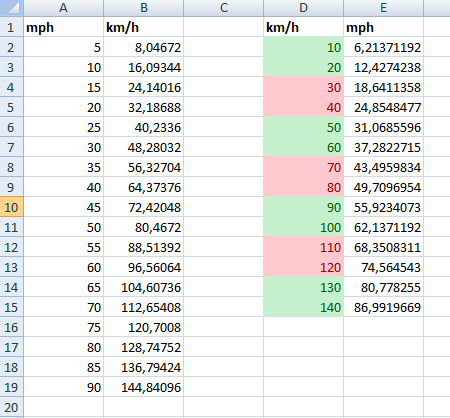Click empty cell C10
Image resolution: width=450 pixels, height=418 pixels.
[x=224, y=207]
